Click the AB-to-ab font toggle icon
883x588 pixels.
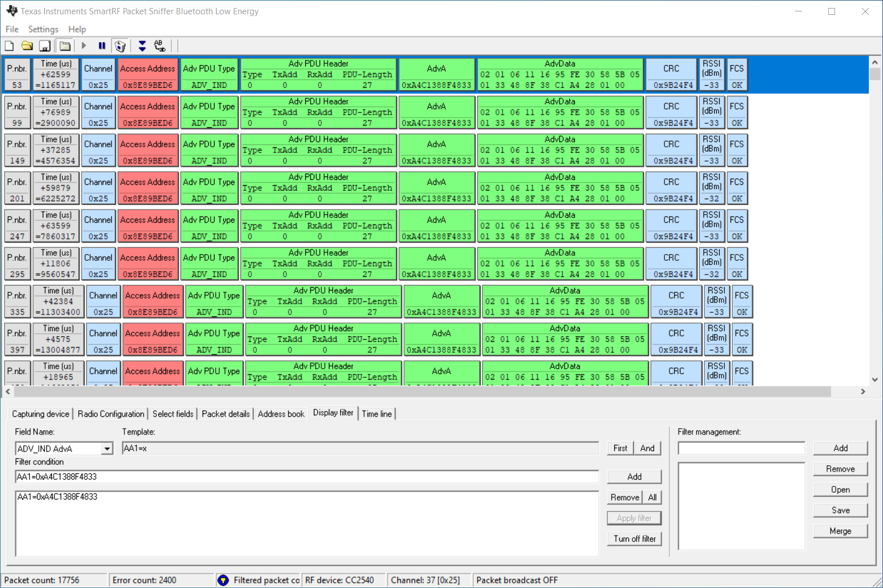[160, 46]
